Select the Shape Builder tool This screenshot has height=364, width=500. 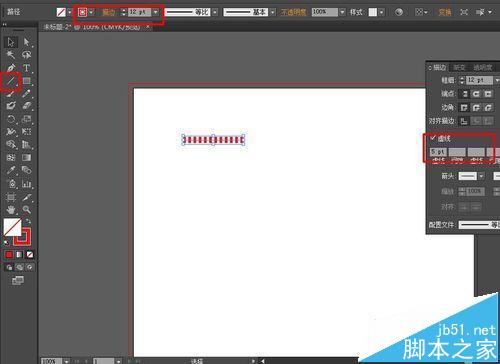11,144
